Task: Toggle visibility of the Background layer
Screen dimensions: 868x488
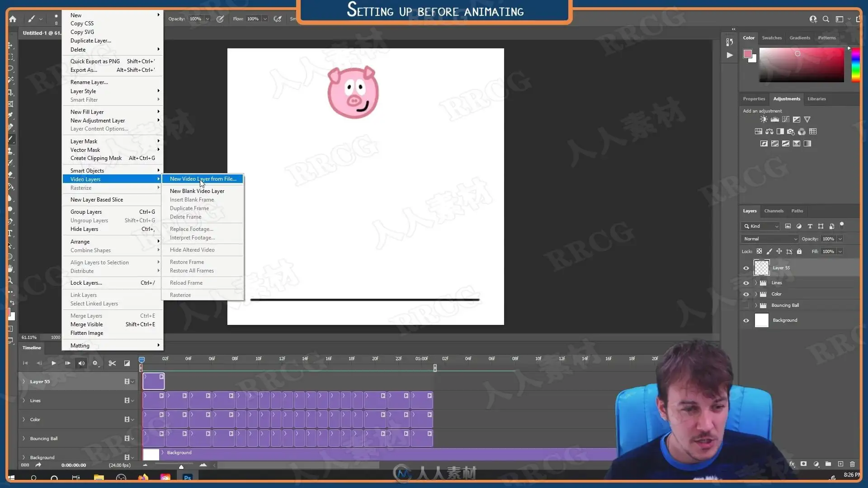Action: coord(746,320)
